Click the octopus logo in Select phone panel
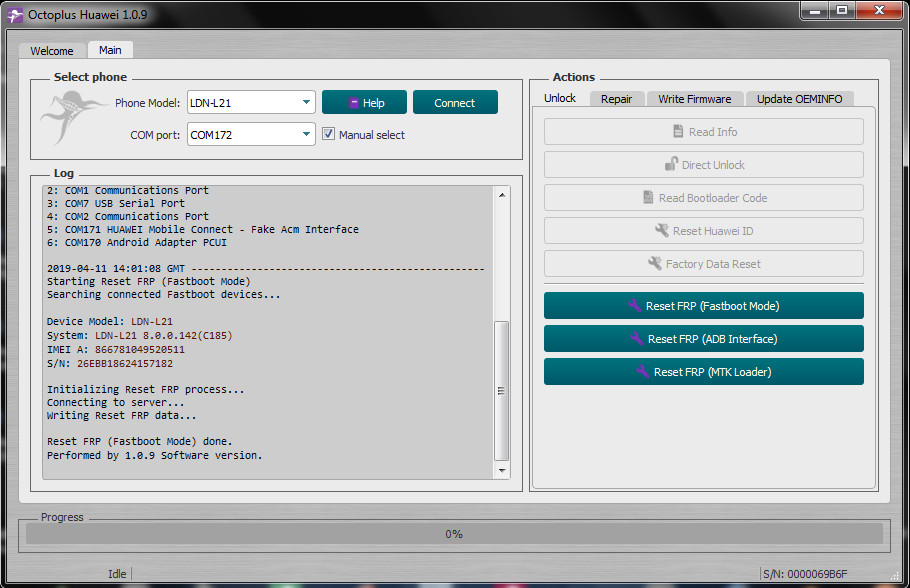This screenshot has width=910, height=588. point(73,118)
